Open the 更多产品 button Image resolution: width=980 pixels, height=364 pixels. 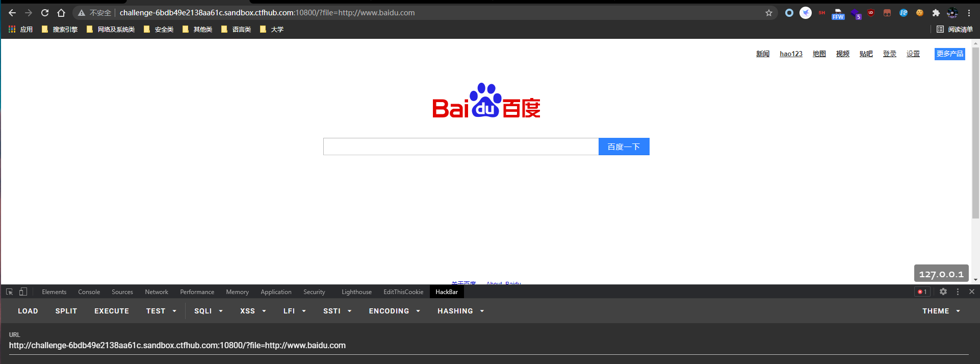click(x=949, y=54)
